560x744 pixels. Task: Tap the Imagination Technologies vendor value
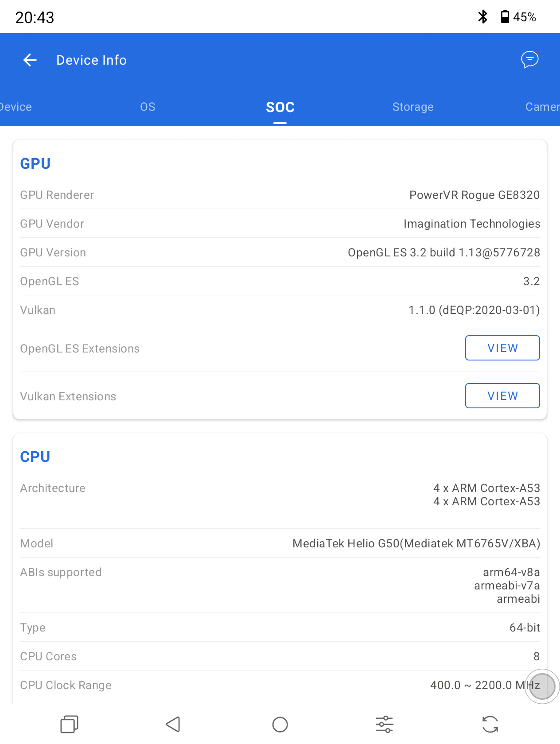coord(472,224)
